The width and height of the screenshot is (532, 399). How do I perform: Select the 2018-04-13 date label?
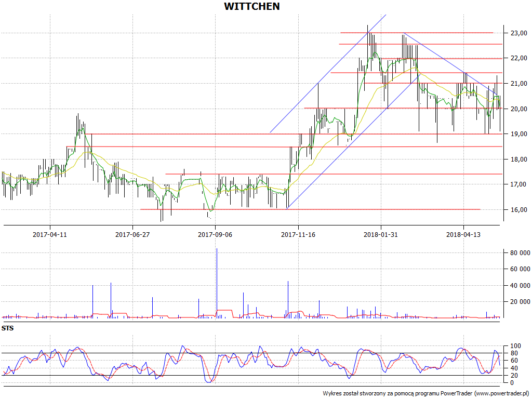[463, 234]
